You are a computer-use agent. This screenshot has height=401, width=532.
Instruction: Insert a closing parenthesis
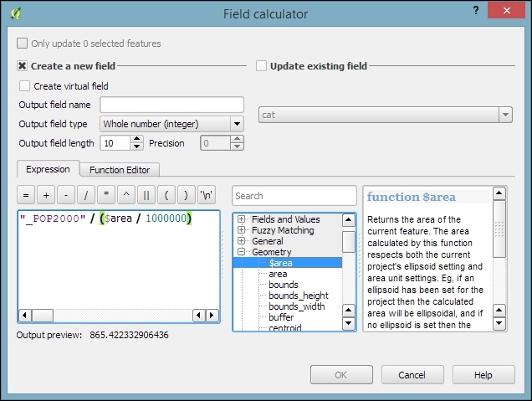[x=187, y=195]
